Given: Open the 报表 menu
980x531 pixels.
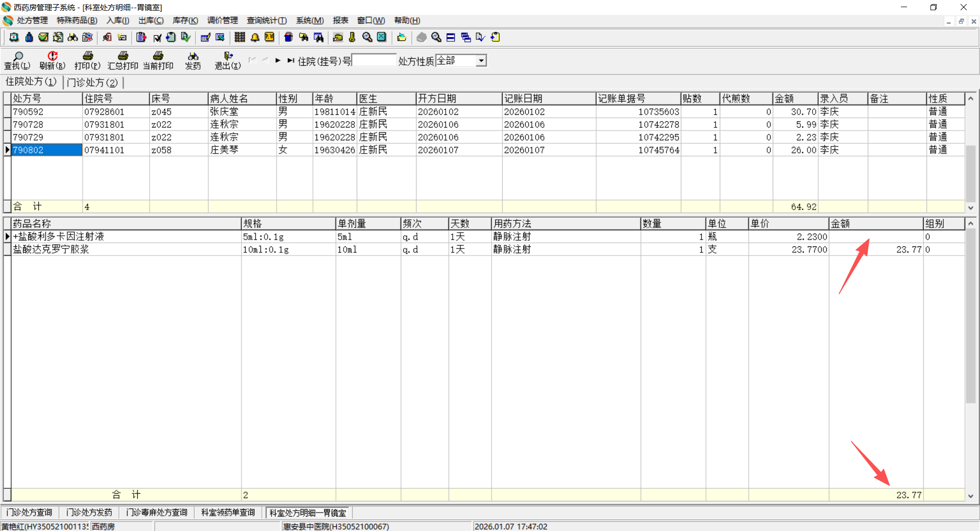Looking at the screenshot, I should click(340, 20).
